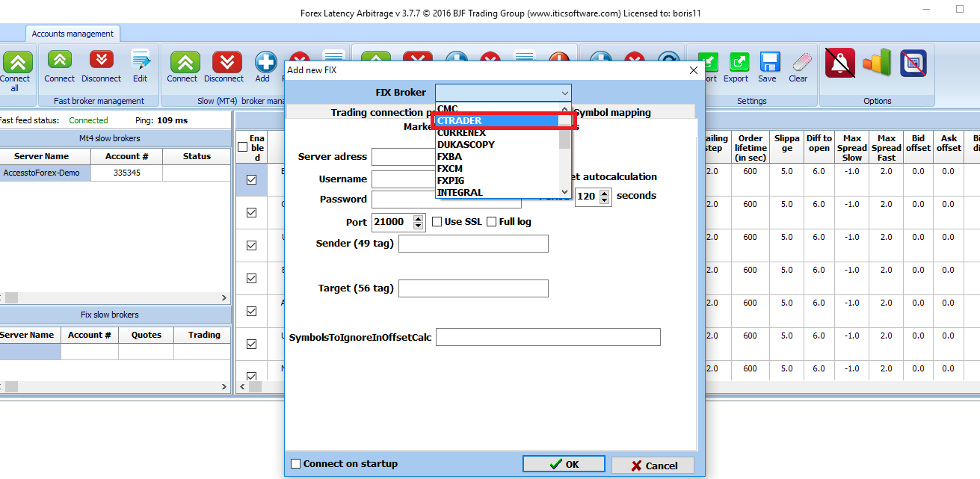This screenshot has width=980, height=479.
Task: Click the Max Spread Slow column header
Action: tap(852, 148)
